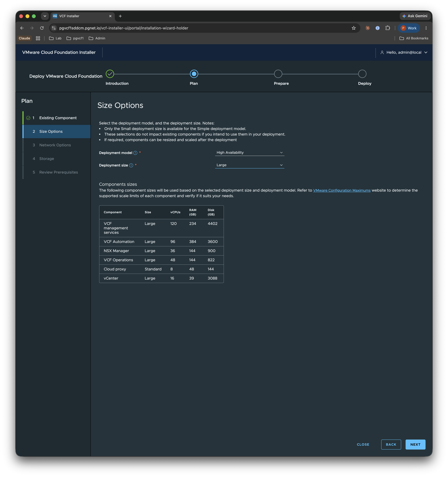Open the Deployment model dropdown
The width and height of the screenshot is (448, 477).
(x=250, y=153)
